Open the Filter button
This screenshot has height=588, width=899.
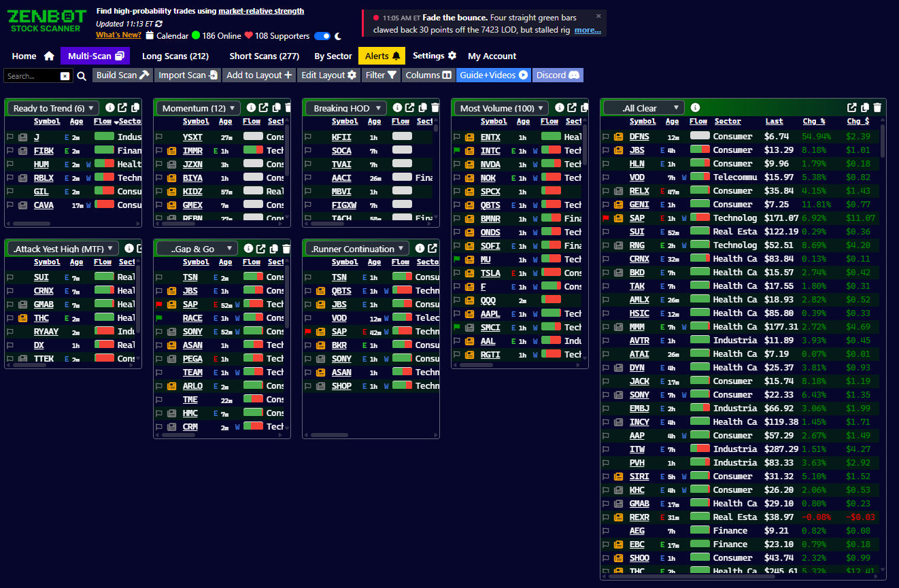point(381,75)
